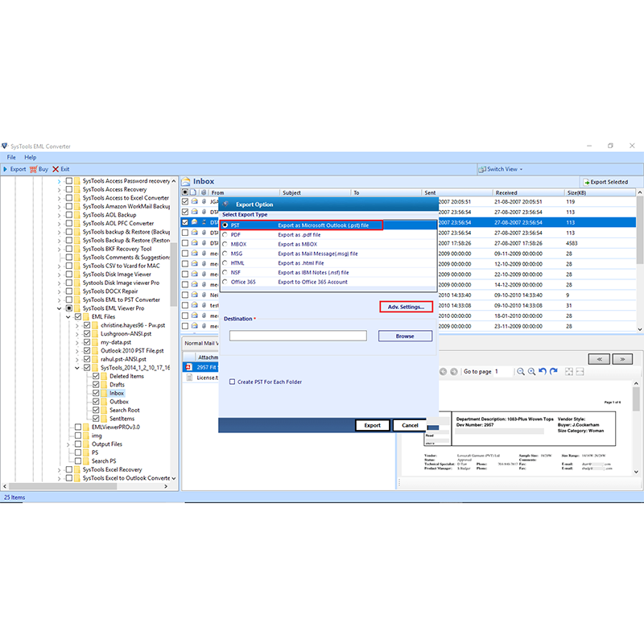Click the text file icon beside License attachment
644x644 pixels.
[x=189, y=378]
